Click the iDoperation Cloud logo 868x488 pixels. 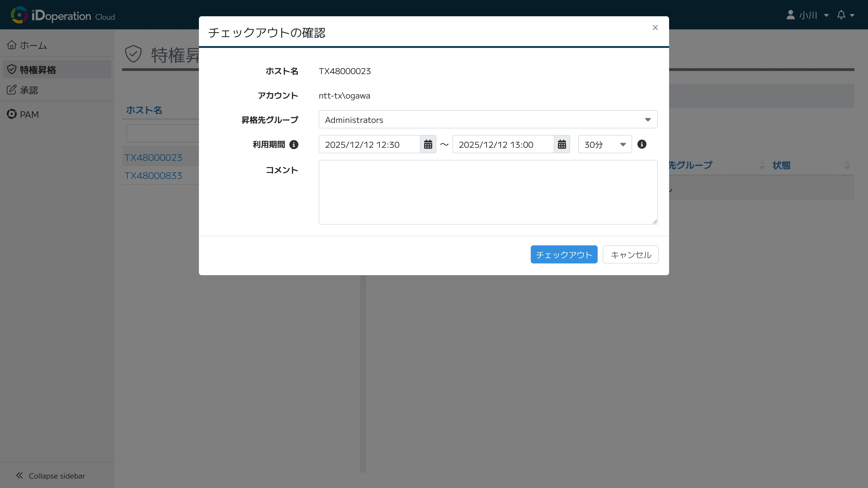coord(63,15)
